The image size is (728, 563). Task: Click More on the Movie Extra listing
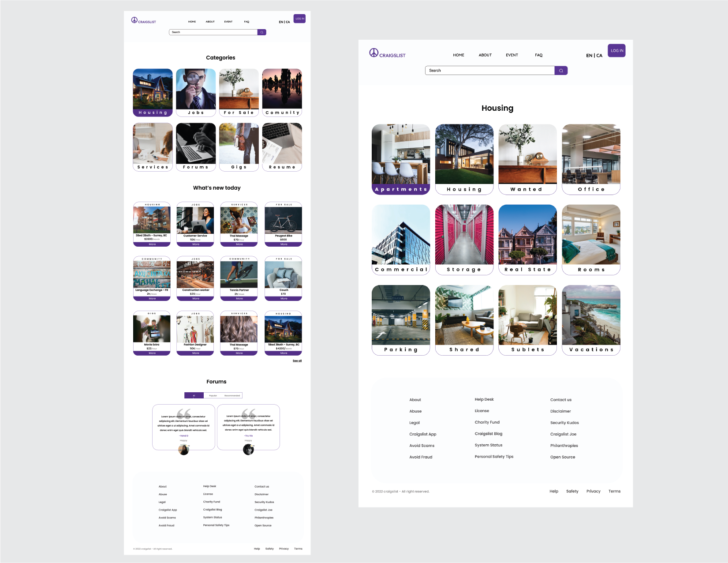click(x=152, y=353)
